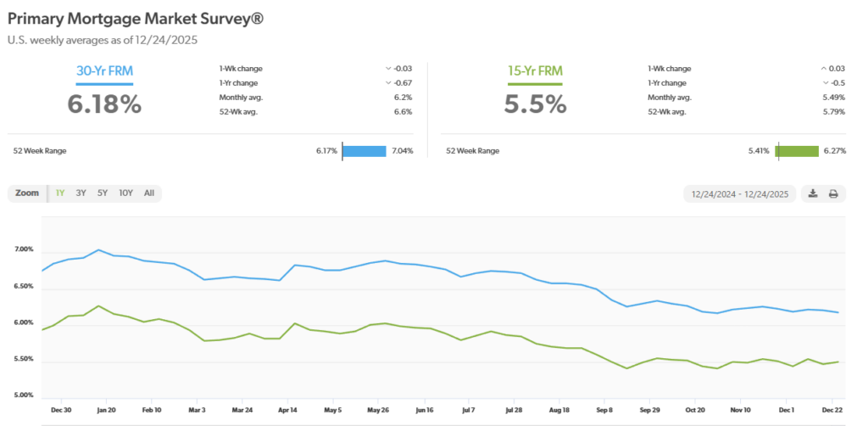Click the Zoom label beside range buttons
This screenshot has width=868, height=426.
[x=27, y=193]
